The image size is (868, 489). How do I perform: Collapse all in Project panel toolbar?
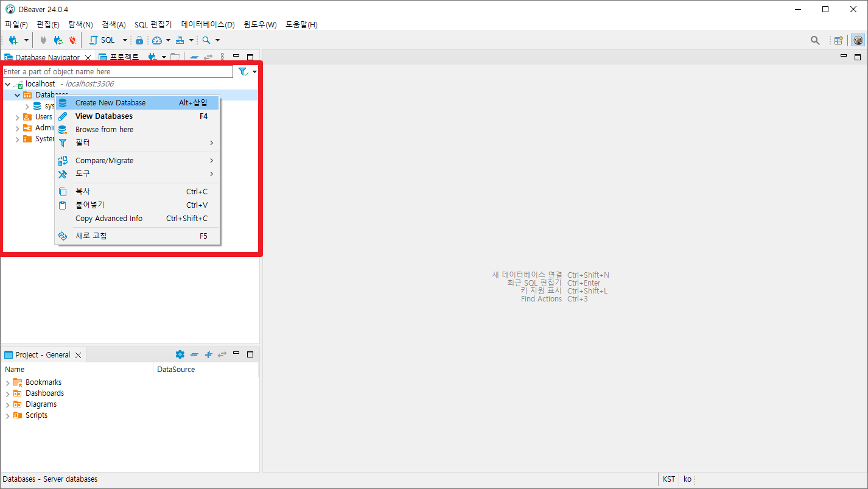pos(194,354)
